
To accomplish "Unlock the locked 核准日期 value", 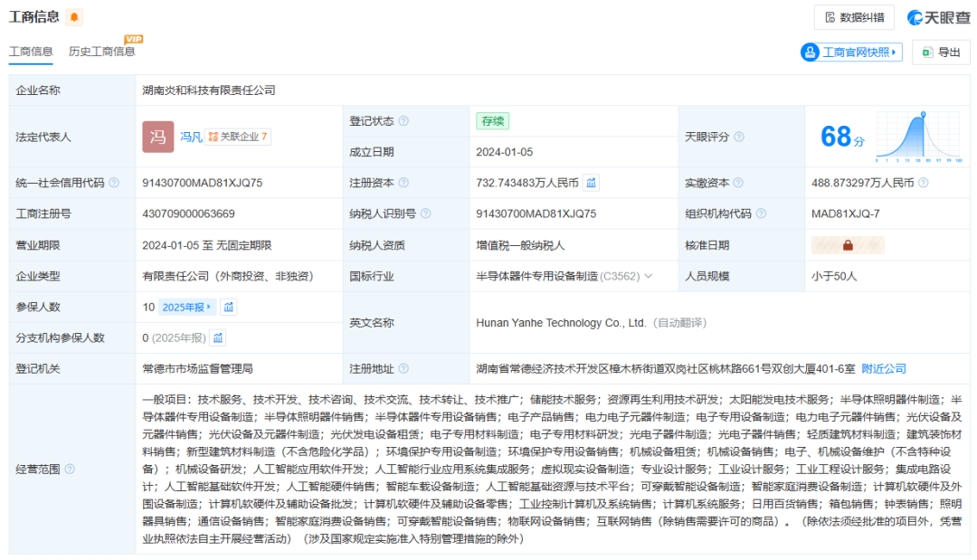I will click(848, 245).
